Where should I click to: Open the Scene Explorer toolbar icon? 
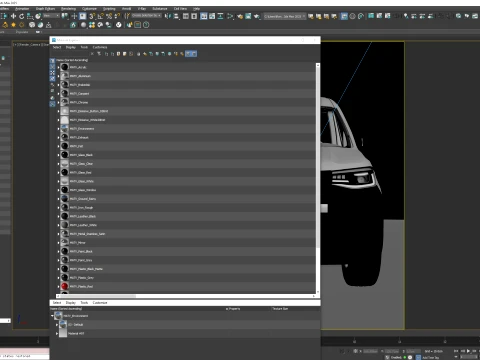click(186, 16)
